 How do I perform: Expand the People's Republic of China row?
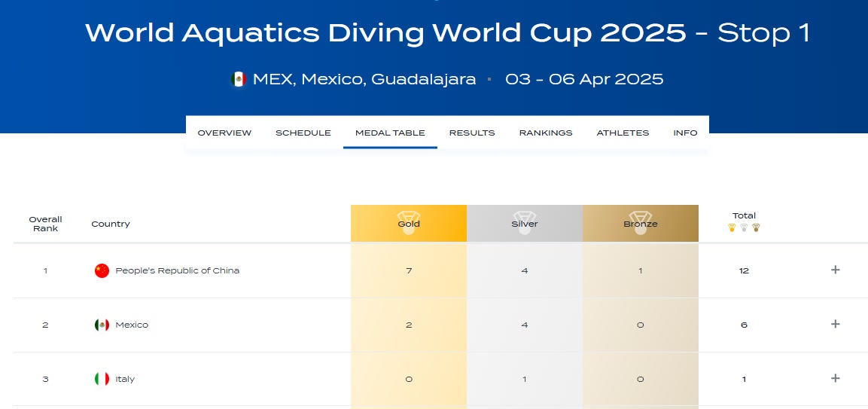[835, 270]
